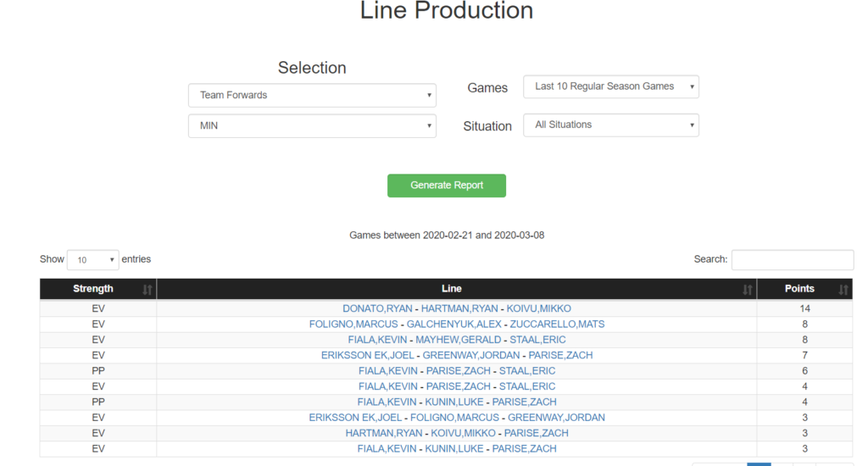This screenshot has height=466, width=868.
Task: Expand the Last 10 Regular Season Games dropdown
Action: coord(611,87)
